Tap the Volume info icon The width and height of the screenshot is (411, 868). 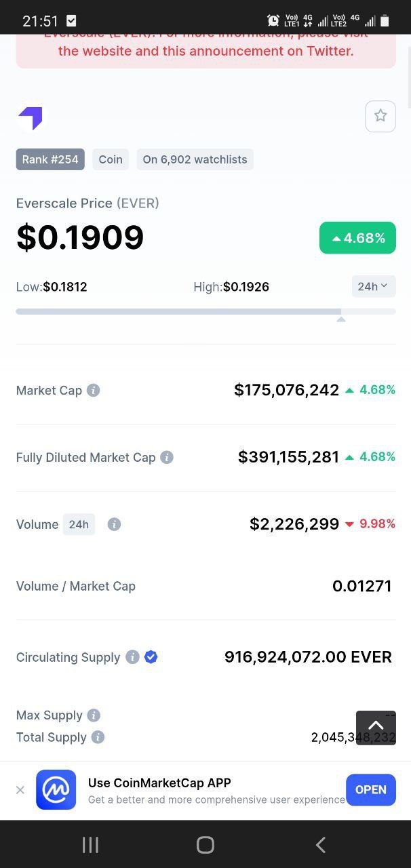[115, 524]
